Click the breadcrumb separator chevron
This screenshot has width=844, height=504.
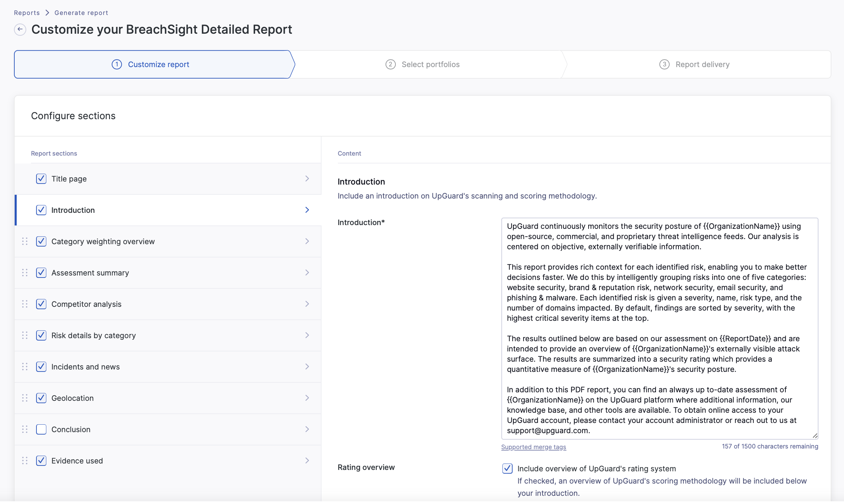pos(47,13)
